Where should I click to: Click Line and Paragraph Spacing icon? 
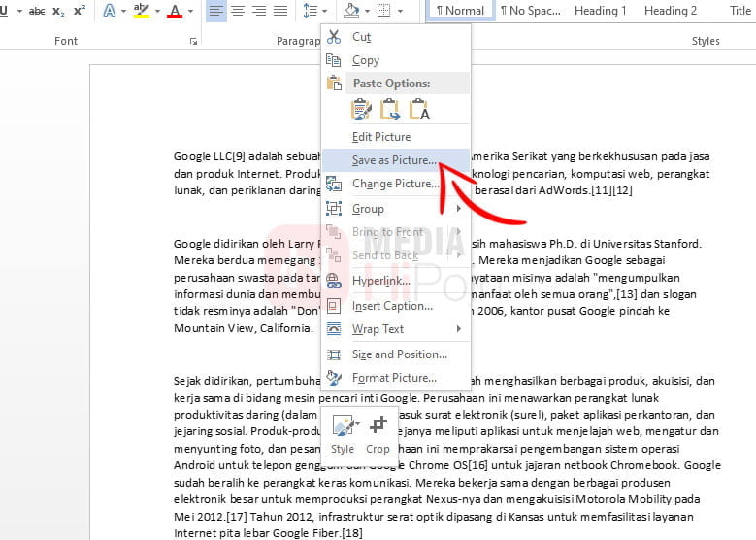pos(310,11)
